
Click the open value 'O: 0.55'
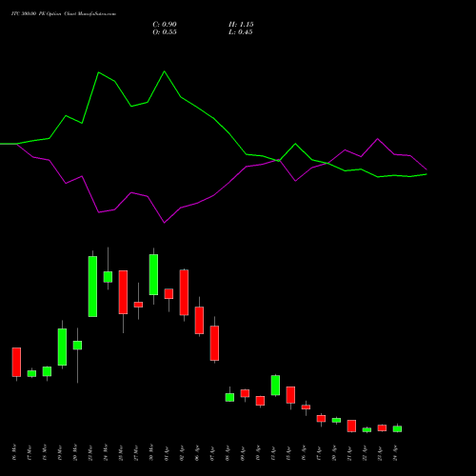[165, 32]
